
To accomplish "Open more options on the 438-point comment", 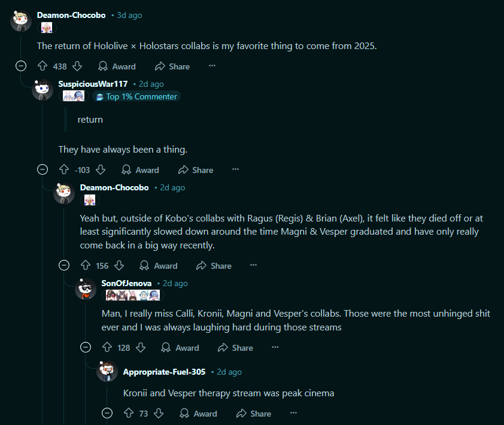I will [x=212, y=66].
